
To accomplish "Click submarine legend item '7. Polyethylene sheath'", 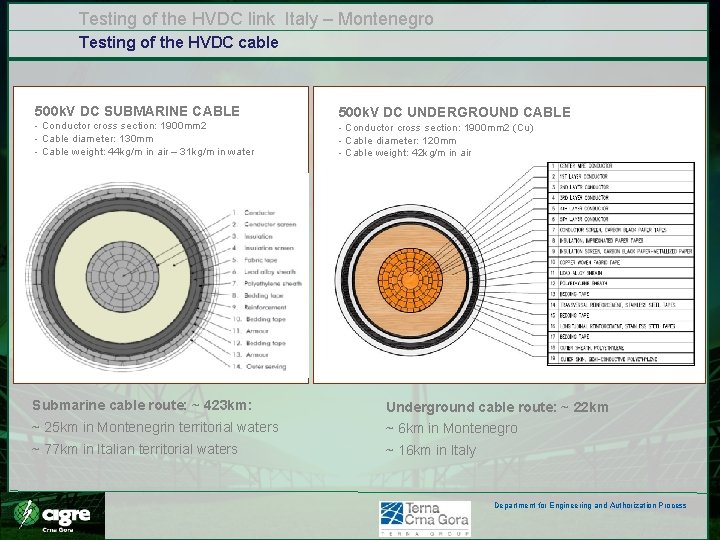I will coord(267,284).
